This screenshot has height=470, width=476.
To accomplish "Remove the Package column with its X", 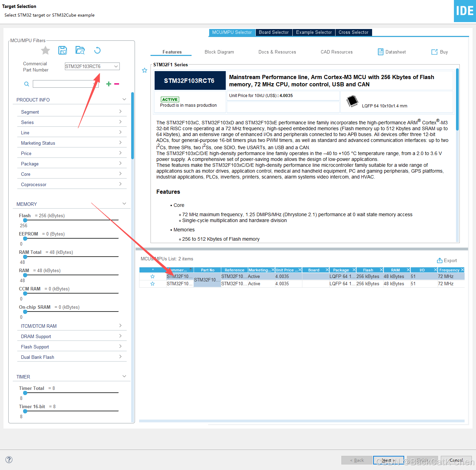I will coord(354,270).
